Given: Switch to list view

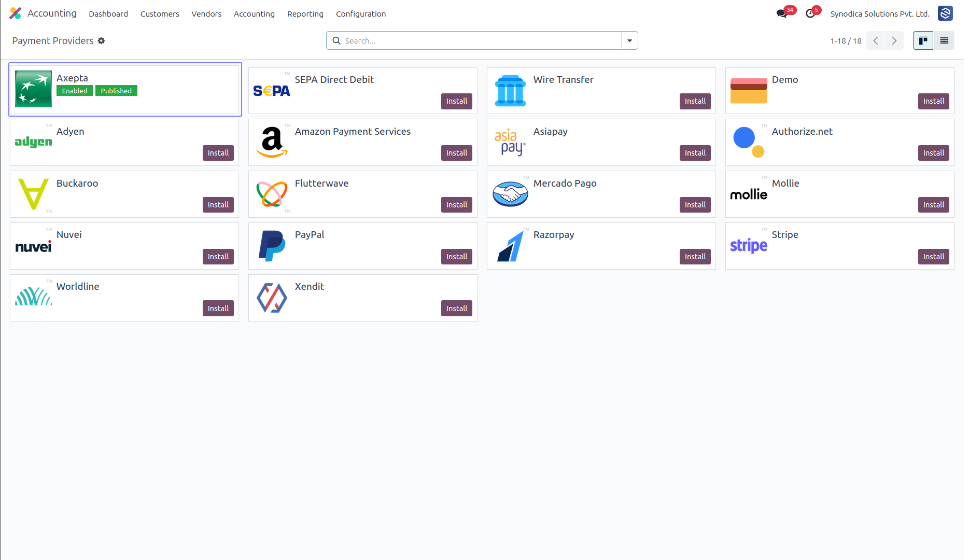Looking at the screenshot, I should pyautogui.click(x=944, y=40).
